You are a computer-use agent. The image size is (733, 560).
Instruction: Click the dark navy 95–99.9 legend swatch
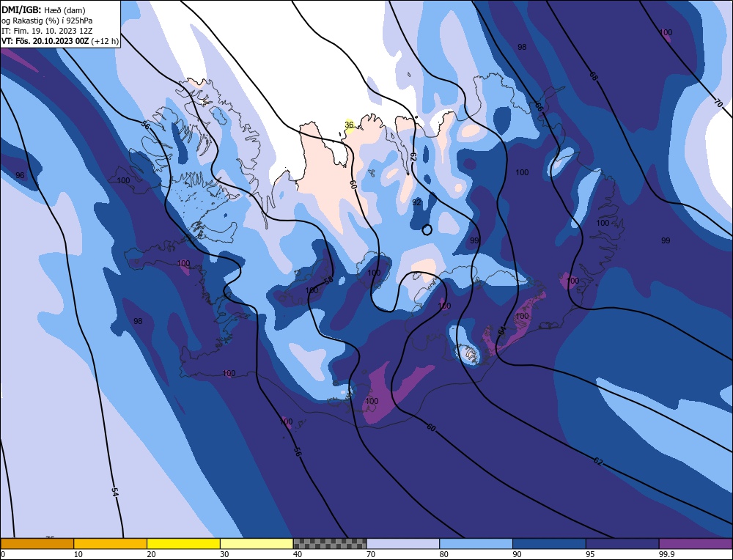pyautogui.click(x=622, y=544)
